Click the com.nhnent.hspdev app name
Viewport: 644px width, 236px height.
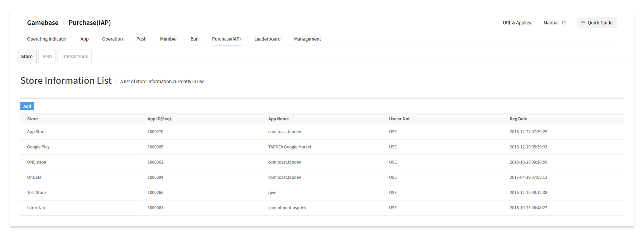[287, 208]
